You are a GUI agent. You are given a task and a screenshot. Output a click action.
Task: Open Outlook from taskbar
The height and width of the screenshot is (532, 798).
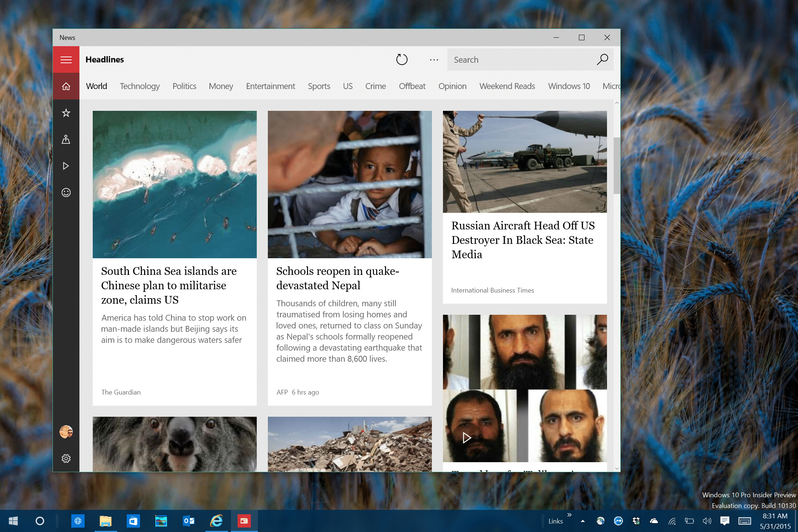pos(188,521)
